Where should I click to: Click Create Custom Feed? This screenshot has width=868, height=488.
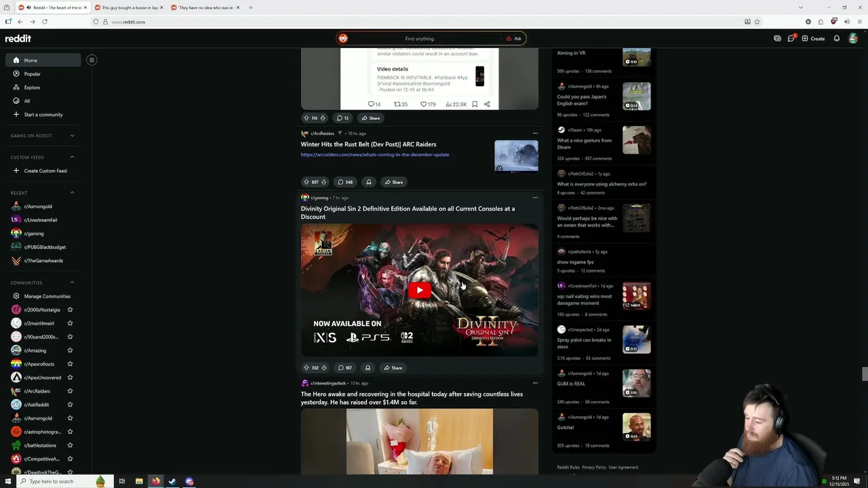(x=43, y=171)
